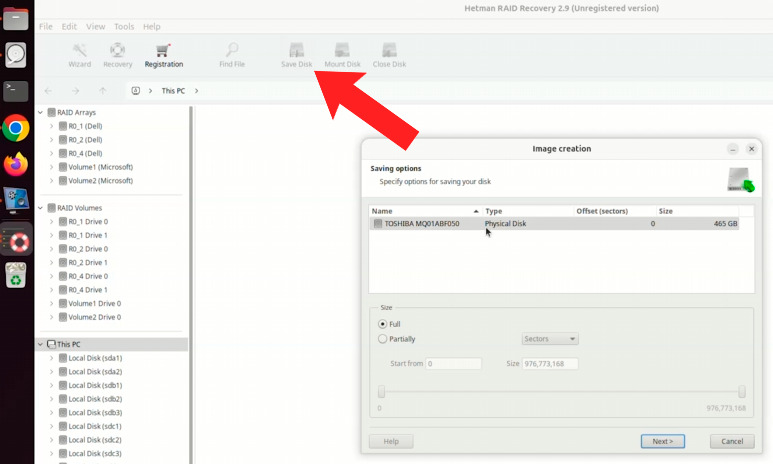773x464 pixels.
Task: Select Local Disk (sda1)
Action: [95, 358]
